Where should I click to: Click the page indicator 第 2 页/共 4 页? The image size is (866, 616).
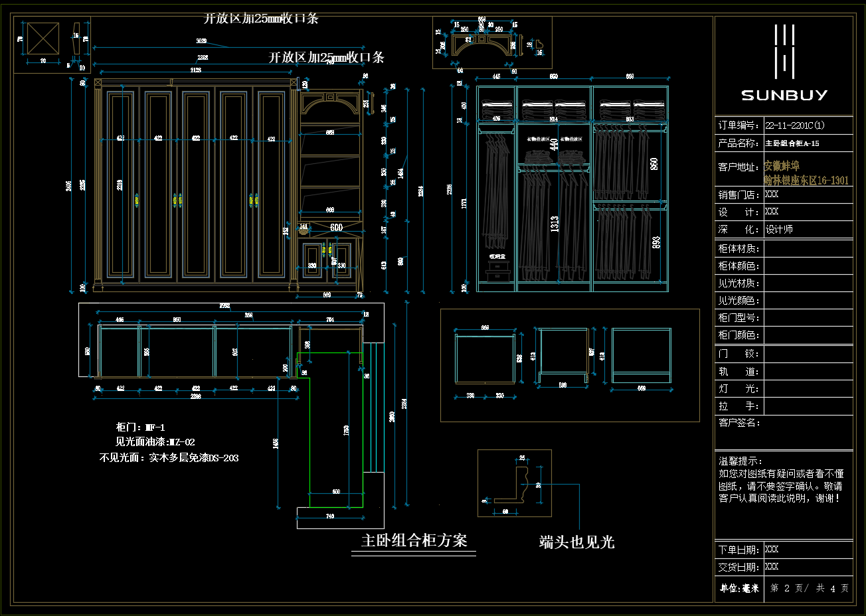pyautogui.click(x=809, y=588)
